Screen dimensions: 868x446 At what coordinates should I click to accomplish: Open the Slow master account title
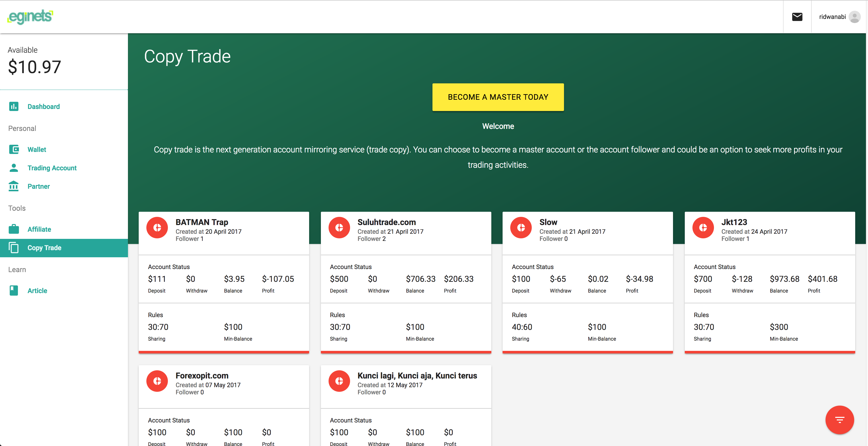pyautogui.click(x=548, y=222)
